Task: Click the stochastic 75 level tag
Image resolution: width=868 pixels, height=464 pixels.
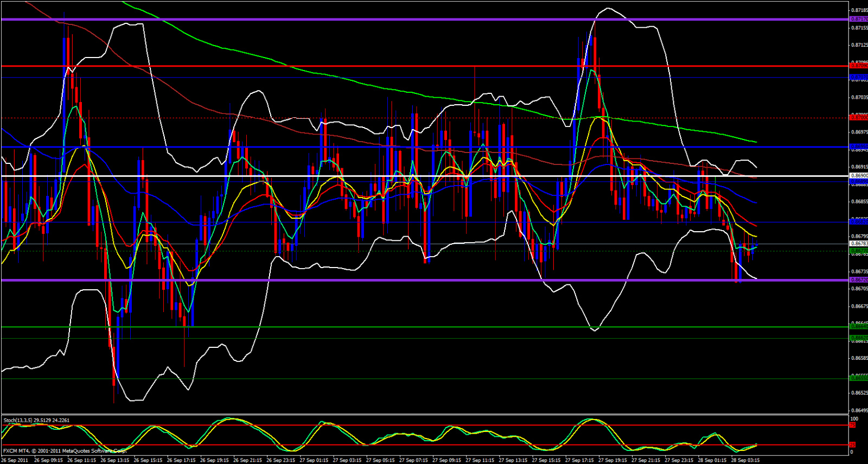Action: click(x=853, y=425)
